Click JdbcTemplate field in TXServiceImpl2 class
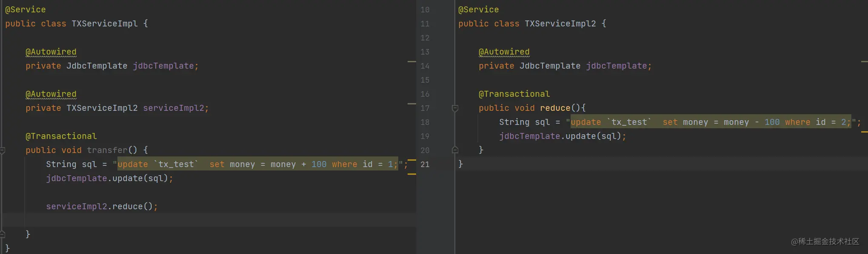This screenshot has height=254, width=868. tap(565, 66)
